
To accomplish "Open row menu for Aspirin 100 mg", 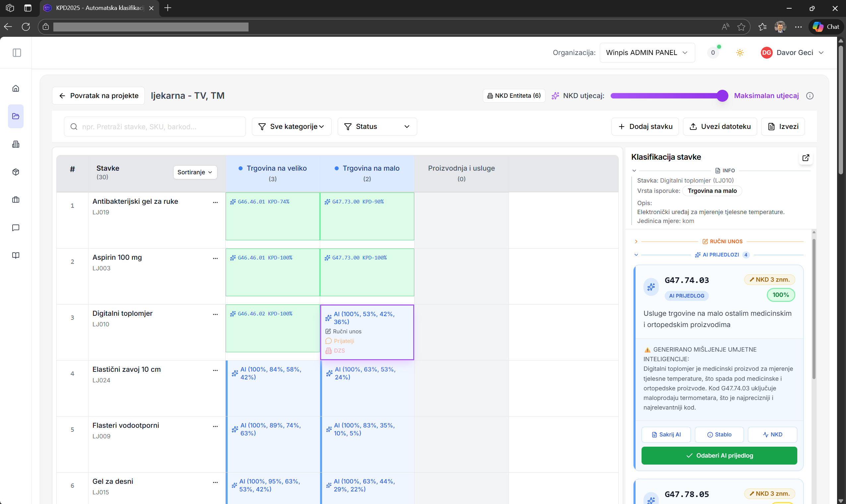I will (215, 258).
